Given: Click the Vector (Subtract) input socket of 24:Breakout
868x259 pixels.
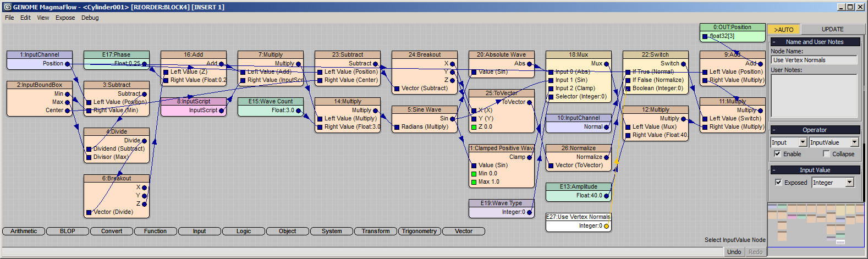Looking at the screenshot, I should pos(397,89).
